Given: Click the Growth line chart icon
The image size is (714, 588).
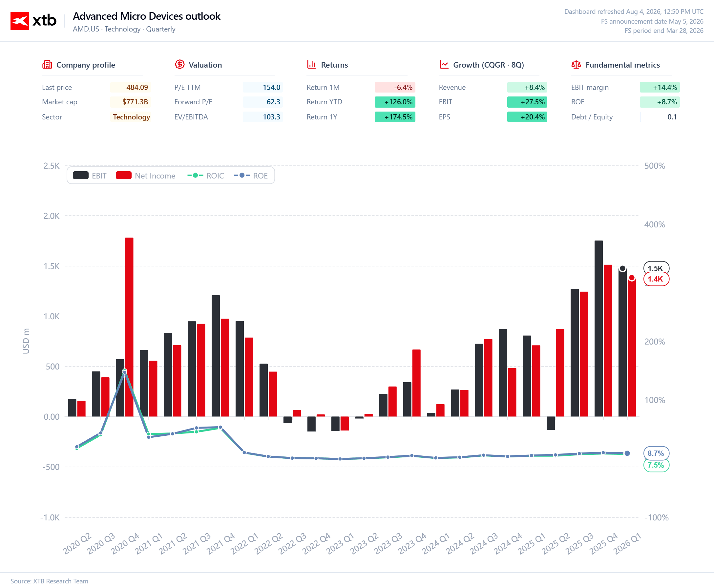Looking at the screenshot, I should click(x=444, y=64).
